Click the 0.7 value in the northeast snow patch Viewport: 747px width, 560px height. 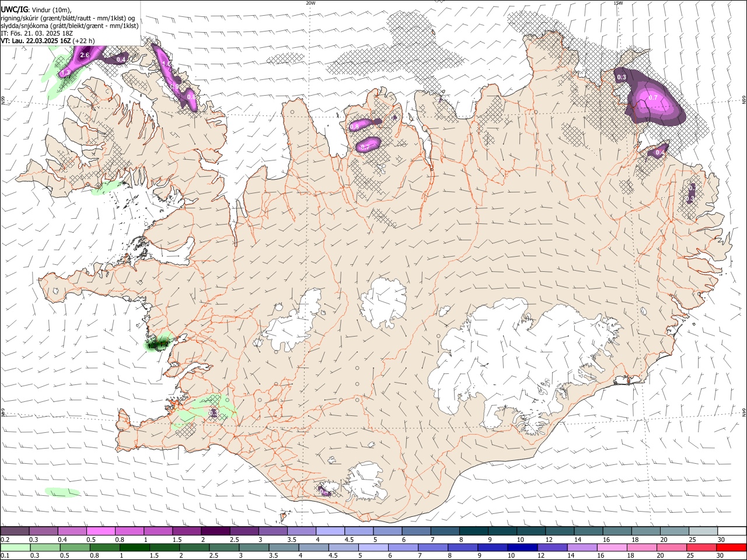(x=653, y=98)
